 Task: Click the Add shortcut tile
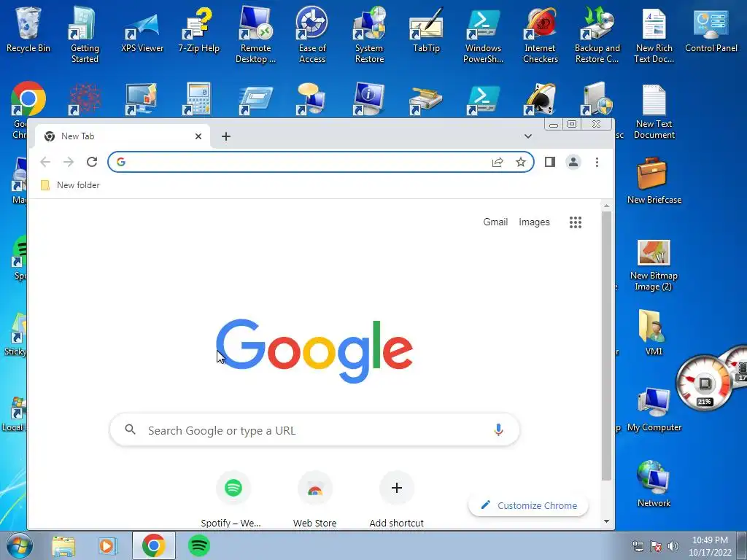[x=396, y=500]
